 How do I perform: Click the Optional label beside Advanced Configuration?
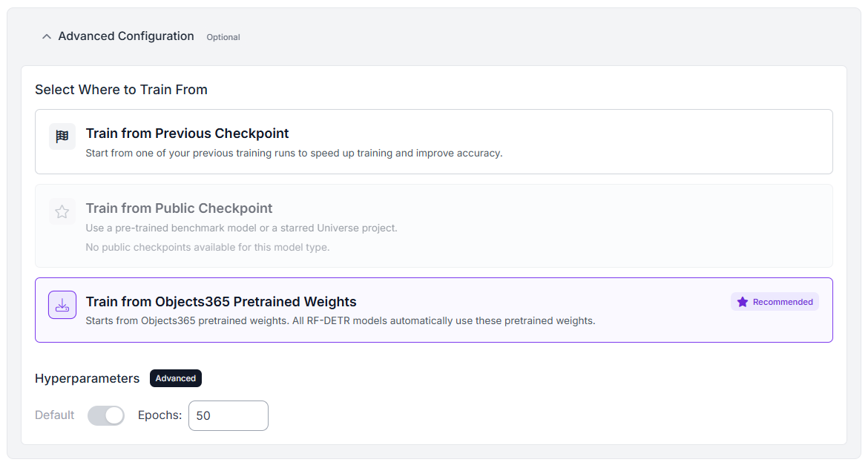(223, 37)
